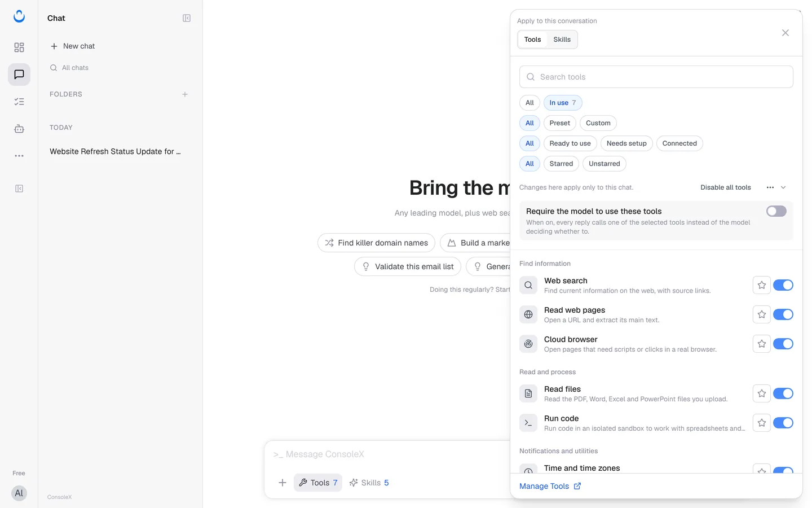
Task: Open the bot agent icon in sidebar
Action: (19, 129)
